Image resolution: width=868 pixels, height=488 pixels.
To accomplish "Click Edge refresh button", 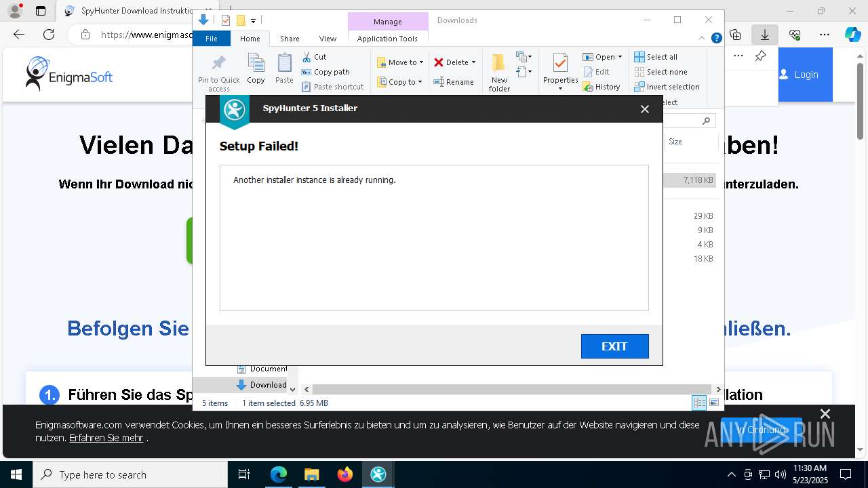I will tap(49, 35).
